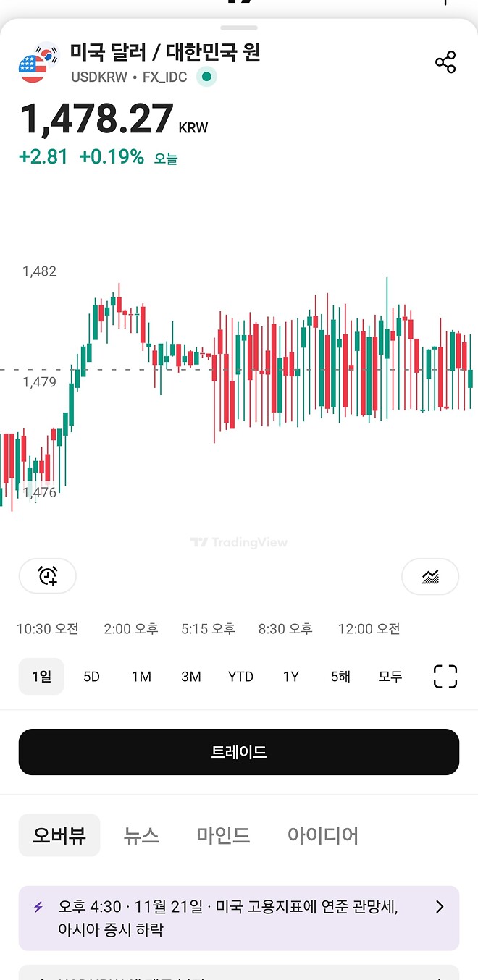Tap the green market status dot

coord(206,77)
